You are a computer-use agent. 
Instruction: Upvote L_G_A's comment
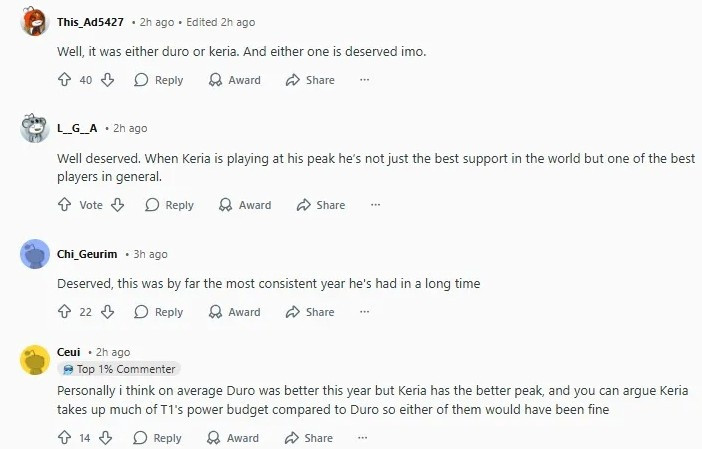(x=65, y=205)
